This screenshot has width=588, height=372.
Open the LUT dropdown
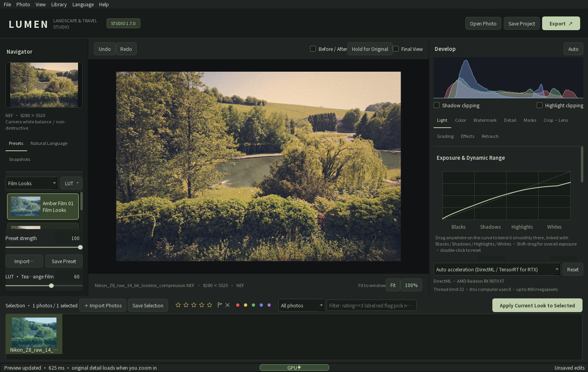click(x=71, y=183)
